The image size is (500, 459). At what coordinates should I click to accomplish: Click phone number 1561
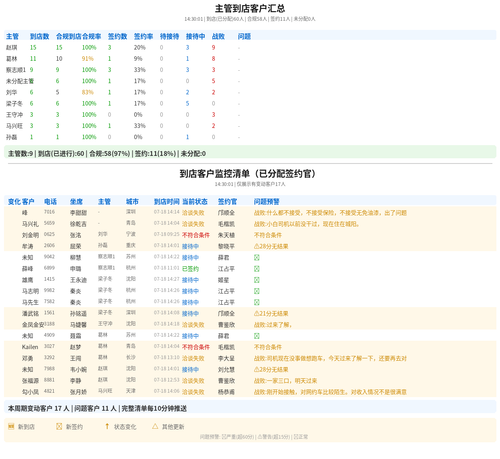click(49, 312)
